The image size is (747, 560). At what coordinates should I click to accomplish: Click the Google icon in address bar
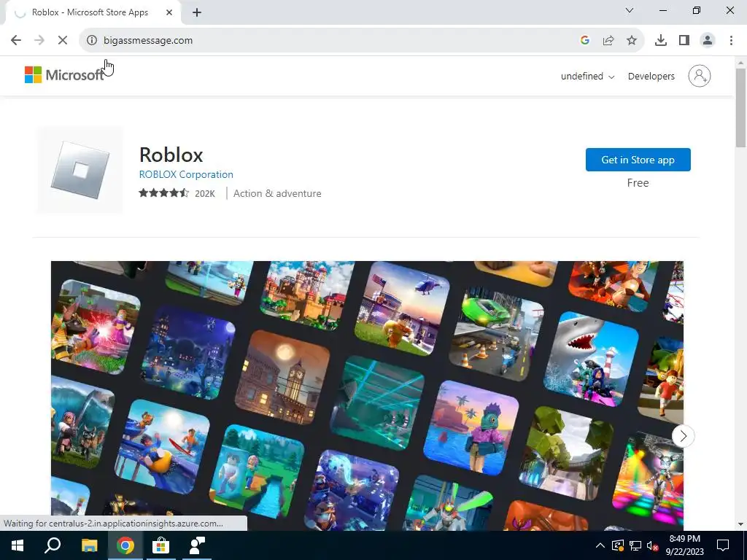585,41
